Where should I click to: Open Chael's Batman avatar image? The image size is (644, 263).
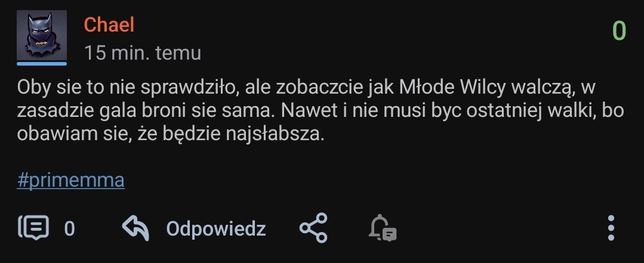coord(42,35)
